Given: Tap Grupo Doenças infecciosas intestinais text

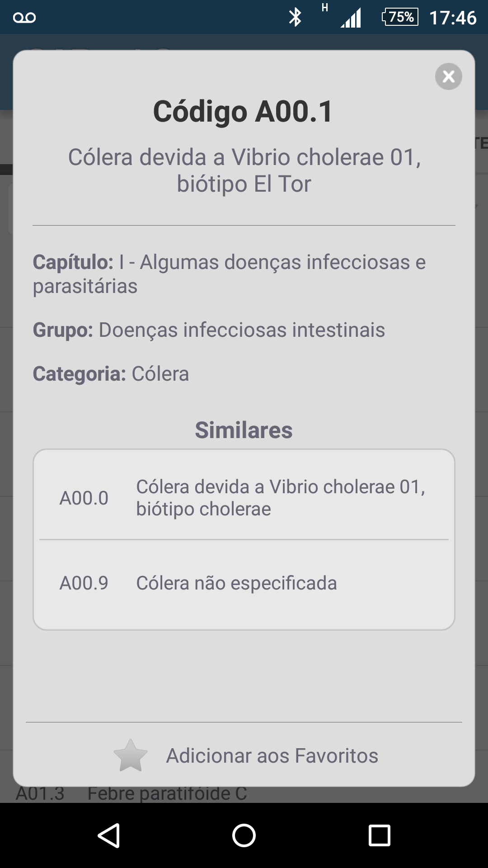Looking at the screenshot, I should pyautogui.click(x=209, y=330).
